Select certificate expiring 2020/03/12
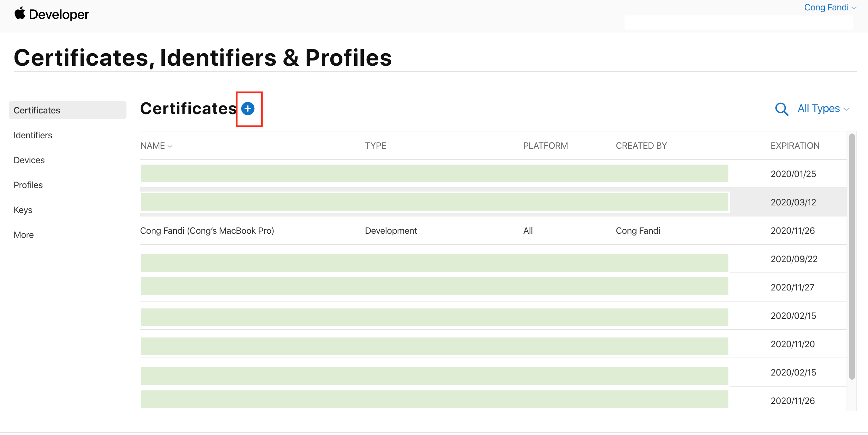Viewport: 868px width, 435px height. [x=793, y=202]
